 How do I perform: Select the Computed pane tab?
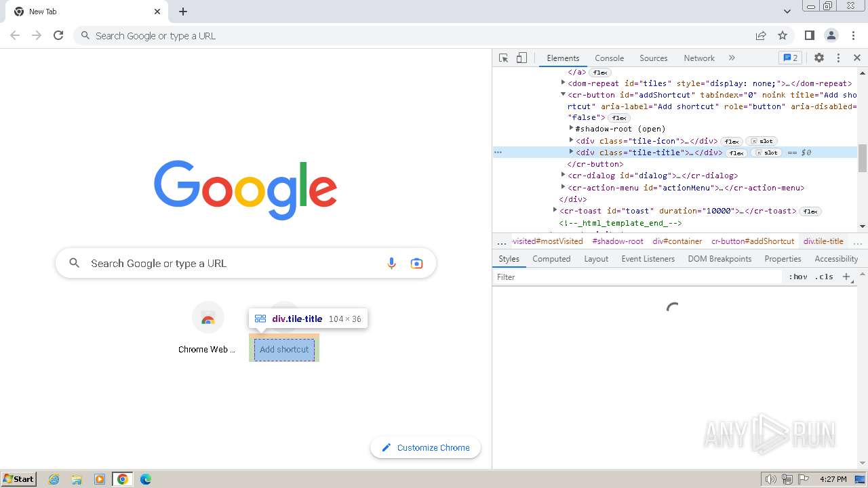point(551,259)
